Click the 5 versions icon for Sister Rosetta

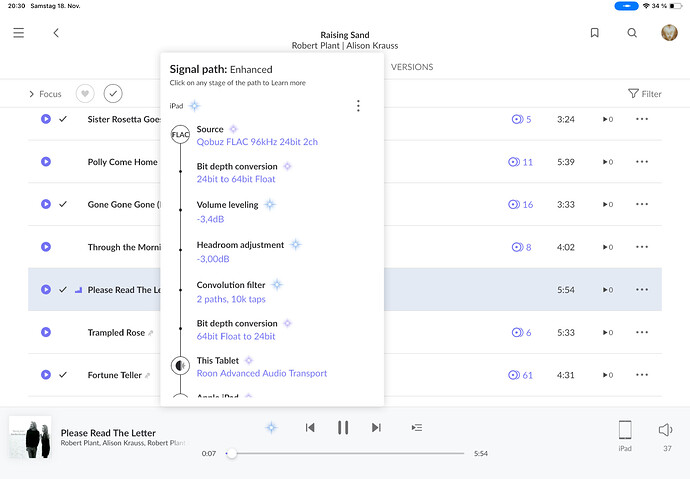tap(521, 119)
